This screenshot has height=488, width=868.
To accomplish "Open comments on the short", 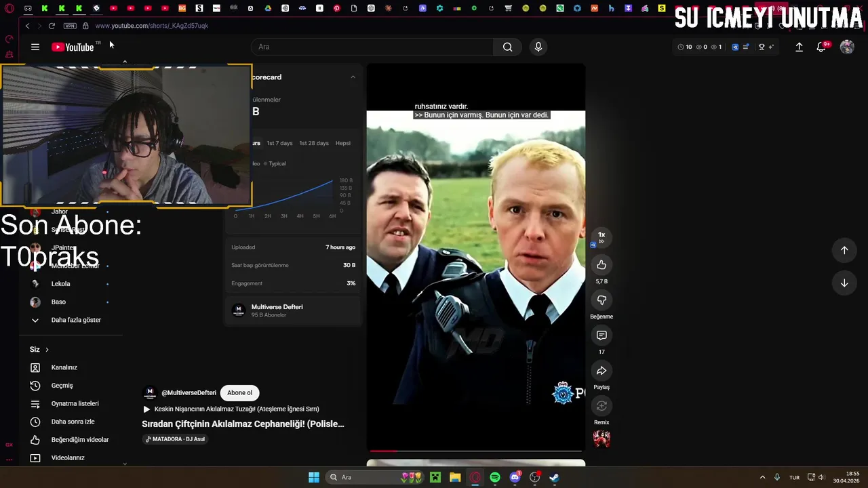I will point(601,335).
